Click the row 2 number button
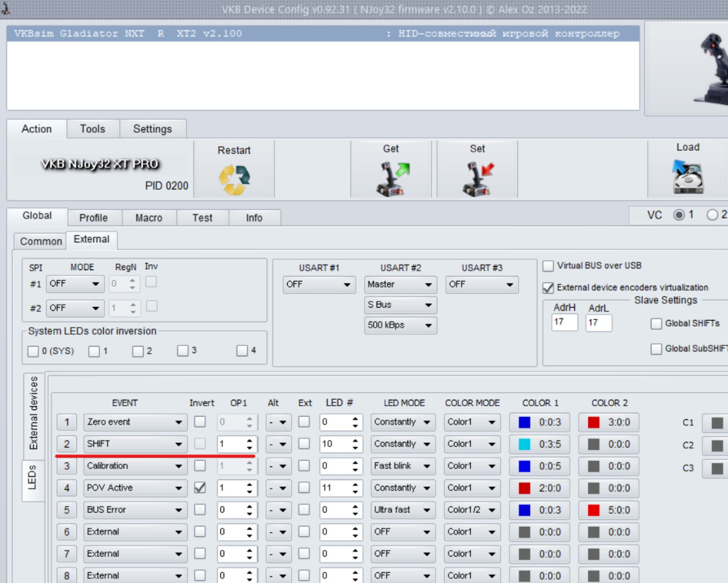Screen dimensions: 728x583 [x=67, y=444]
